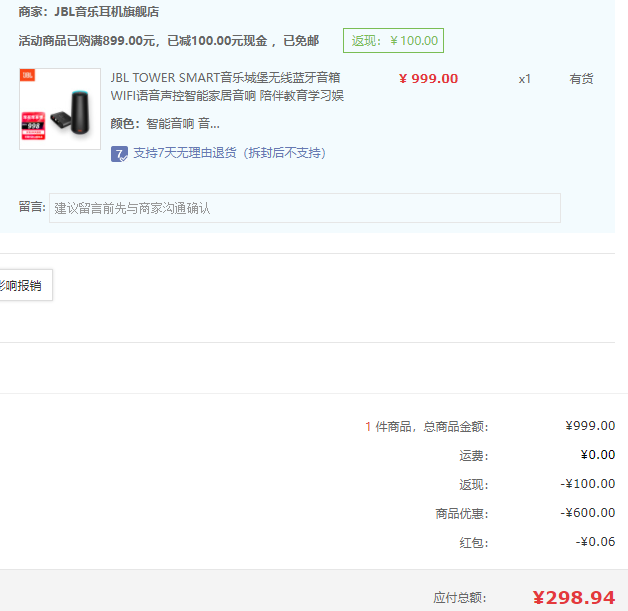Click the 应付总额 total ¥298.94

pyautogui.click(x=574, y=598)
